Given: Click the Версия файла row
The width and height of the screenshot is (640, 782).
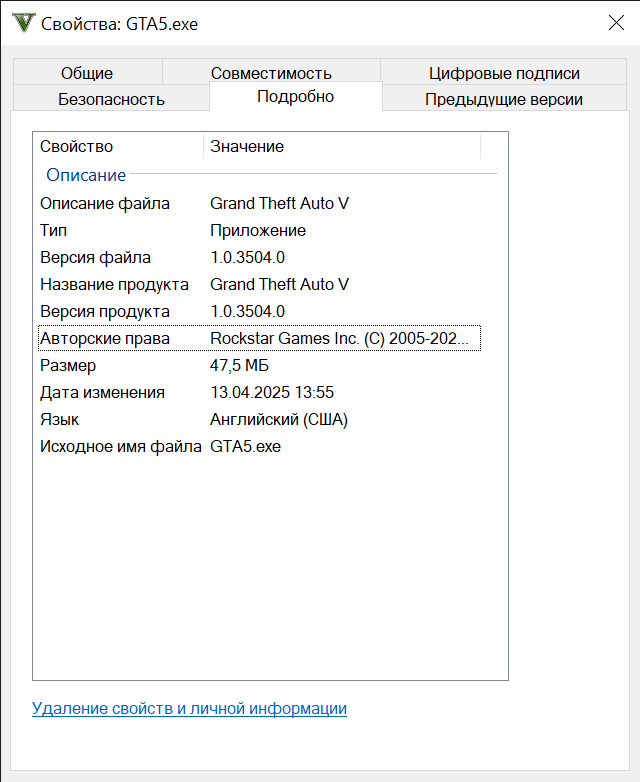Looking at the screenshot, I should click(95, 257).
